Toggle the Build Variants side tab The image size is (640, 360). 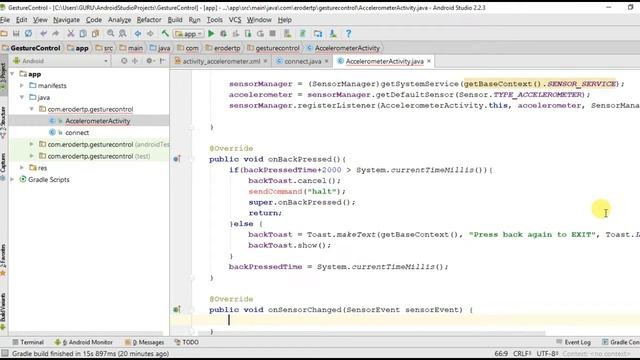click(x=3, y=310)
